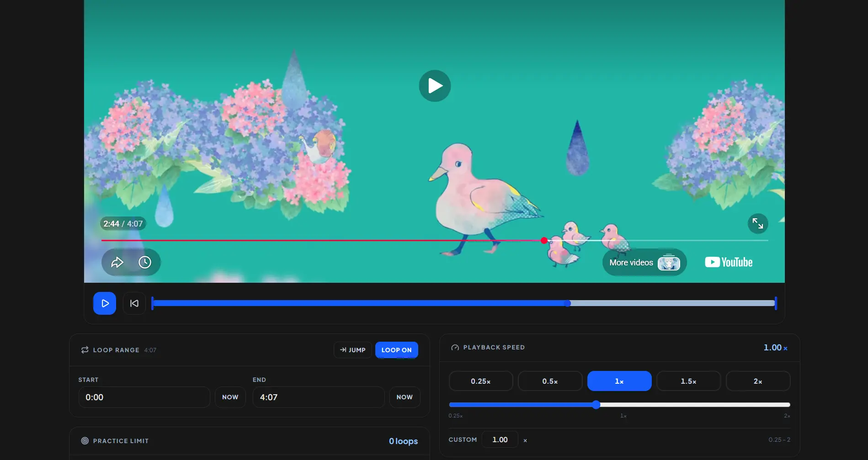
Task: Select the 1× speed preset
Action: tap(619, 381)
